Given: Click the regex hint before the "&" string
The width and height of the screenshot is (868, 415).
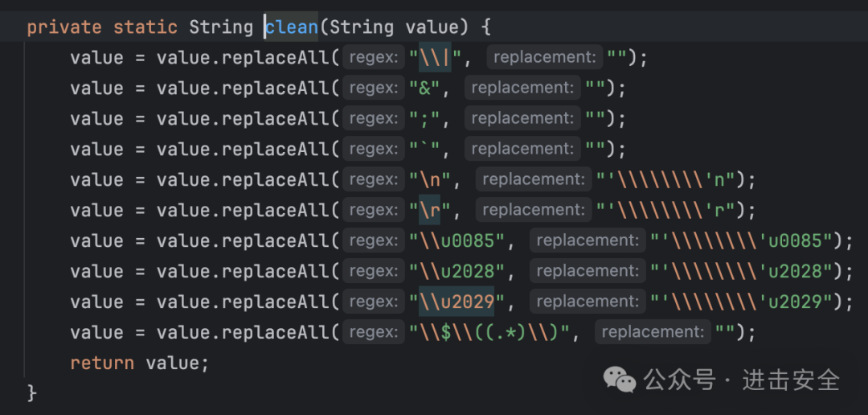Looking at the screenshot, I should point(372,88).
